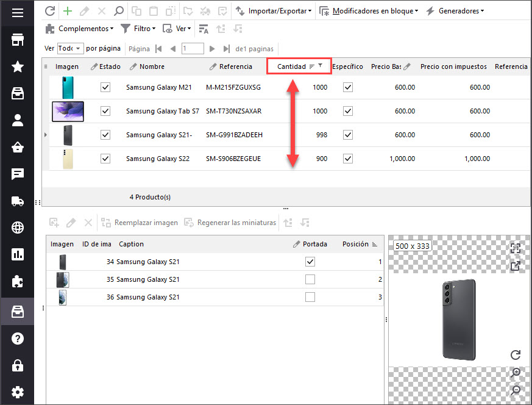Check Portada for image ID 35

pyautogui.click(x=310, y=279)
